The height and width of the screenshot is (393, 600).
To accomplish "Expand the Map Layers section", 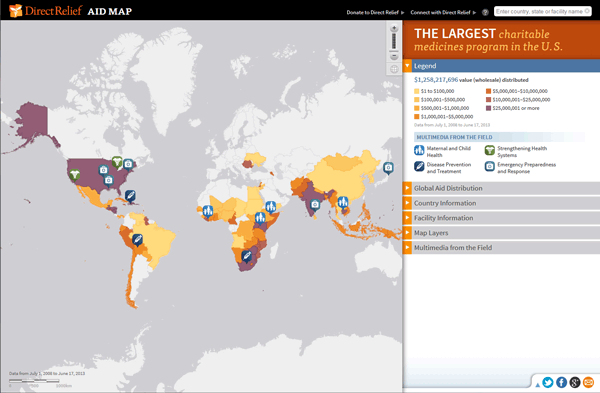I will pos(501,233).
